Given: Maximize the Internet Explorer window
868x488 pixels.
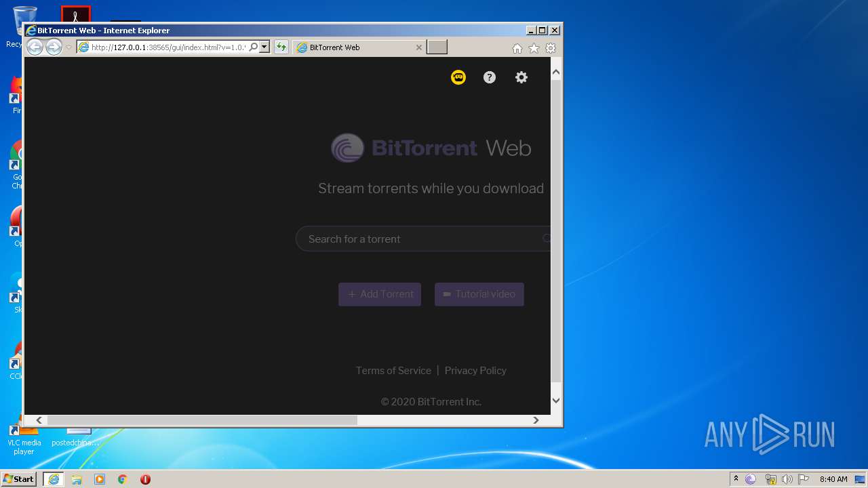Looking at the screenshot, I should (542, 30).
